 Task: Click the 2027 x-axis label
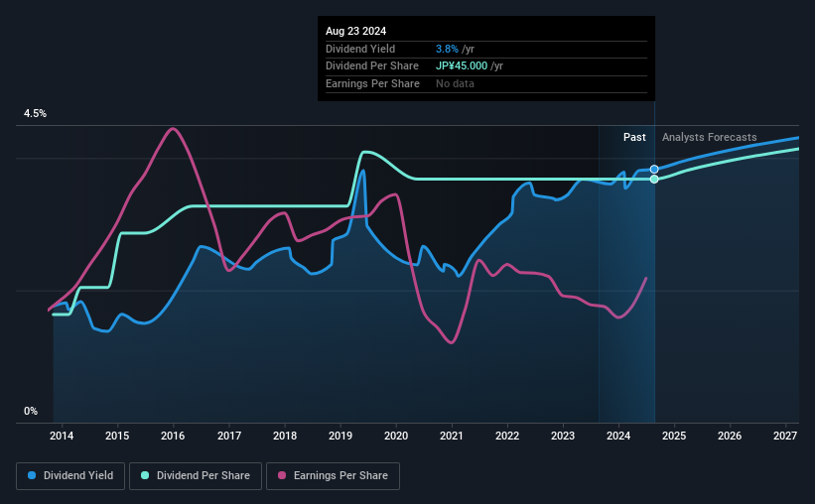coord(785,436)
